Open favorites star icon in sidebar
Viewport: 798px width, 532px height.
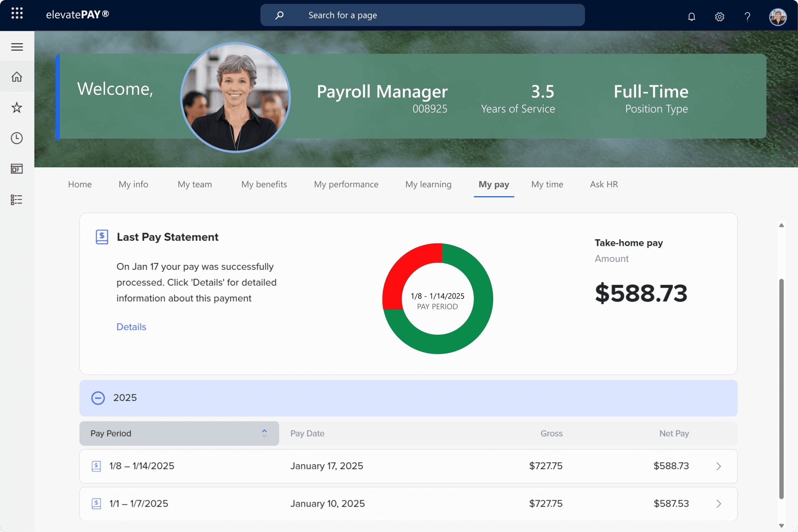(x=17, y=108)
